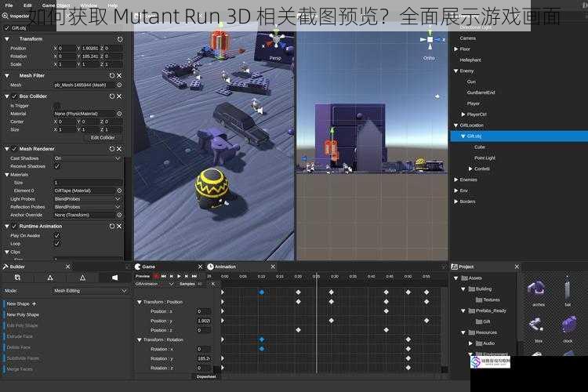Jump to last frame in the animation controls
Screen dimensions: 588x392
[x=194, y=276]
